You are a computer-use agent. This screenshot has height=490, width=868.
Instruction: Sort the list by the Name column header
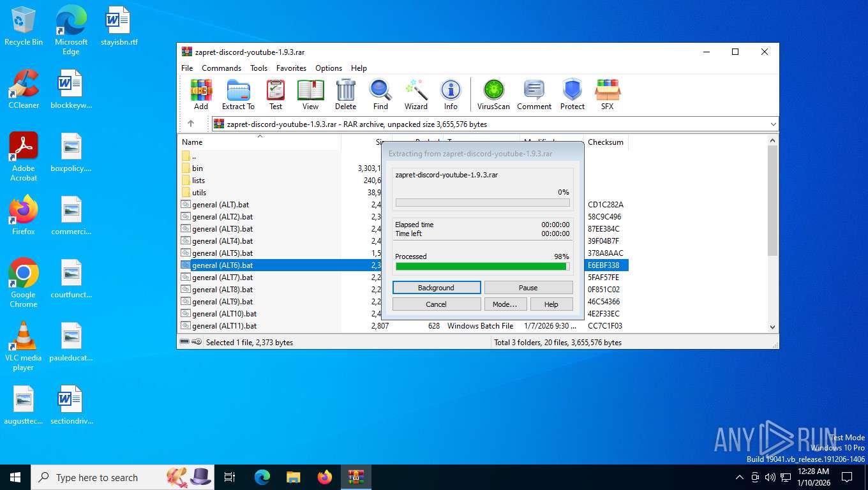click(260, 142)
